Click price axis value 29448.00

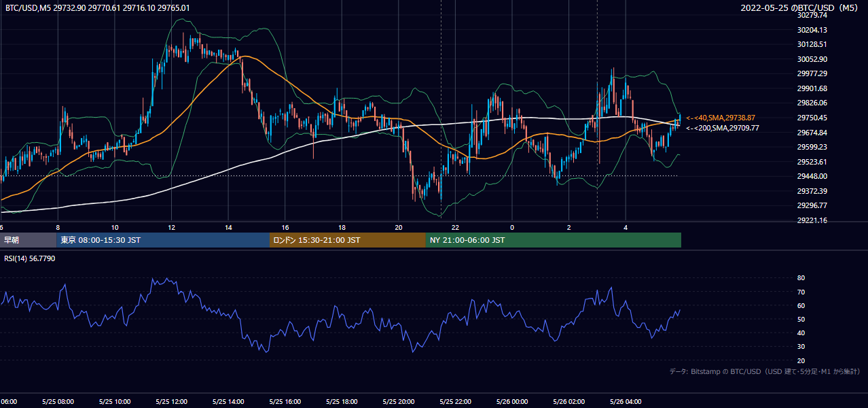812,176
